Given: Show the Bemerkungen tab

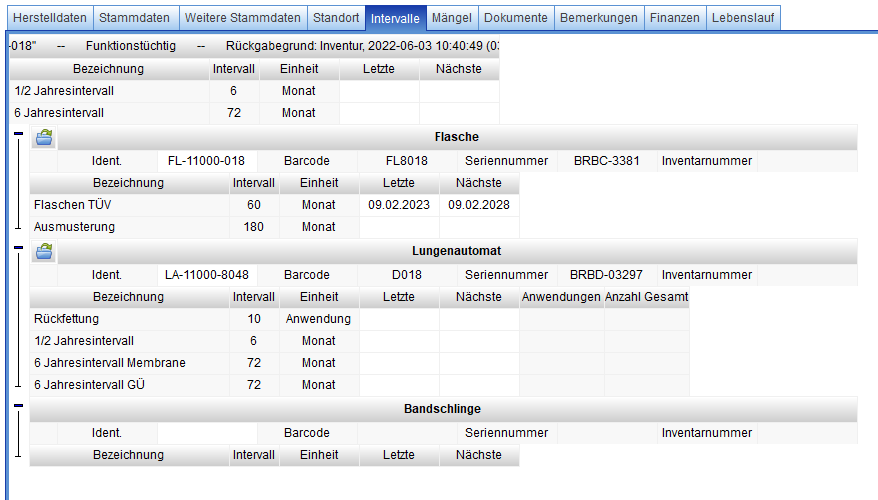Looking at the screenshot, I should 598,18.
